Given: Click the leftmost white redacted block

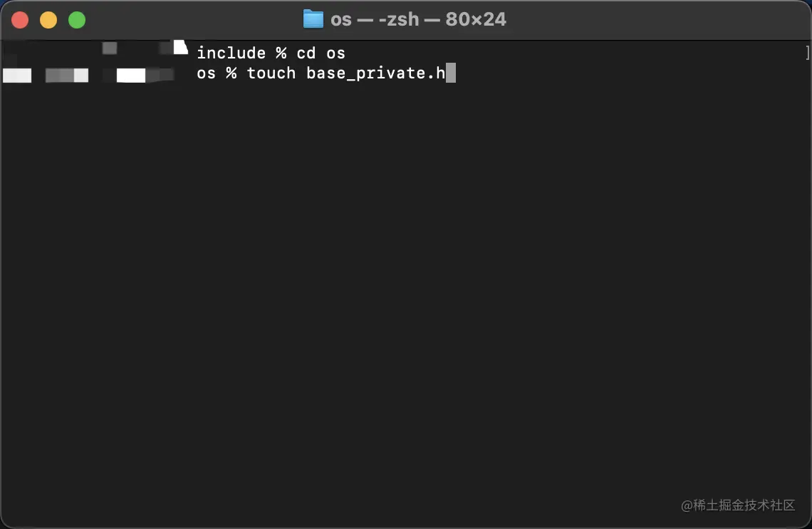Looking at the screenshot, I should [x=17, y=76].
